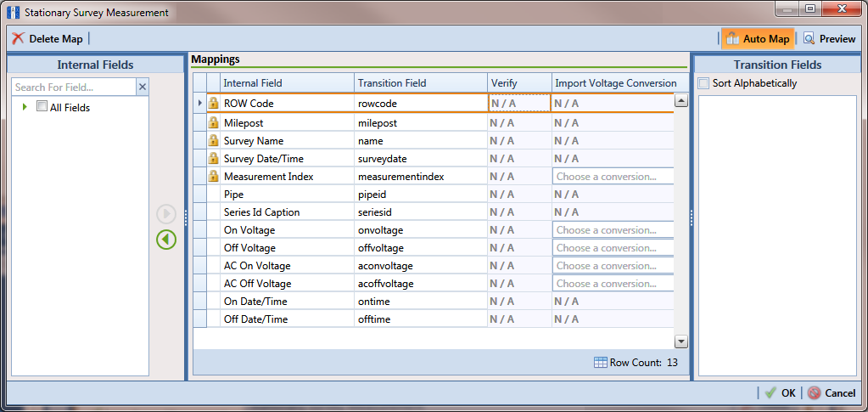Click the Internal Field column header
Viewport: 868px width, 412px height.
point(287,82)
